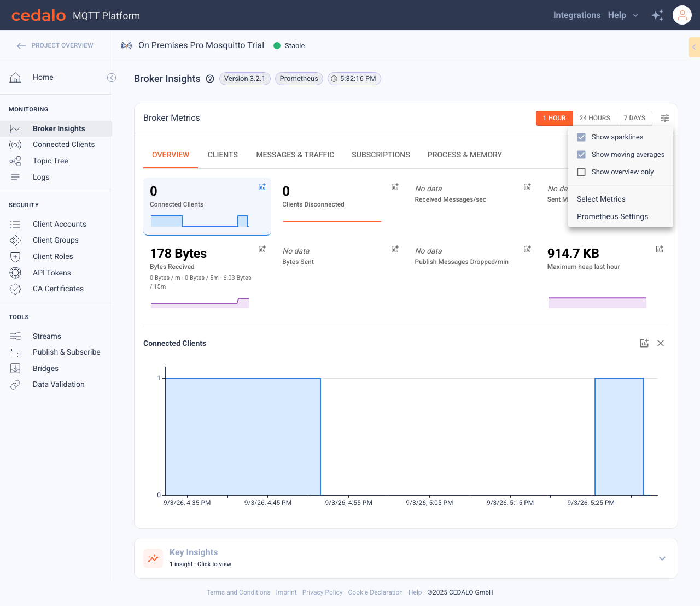Uncheck Show sparklines checkbox
The height and width of the screenshot is (606, 700).
[x=581, y=137]
